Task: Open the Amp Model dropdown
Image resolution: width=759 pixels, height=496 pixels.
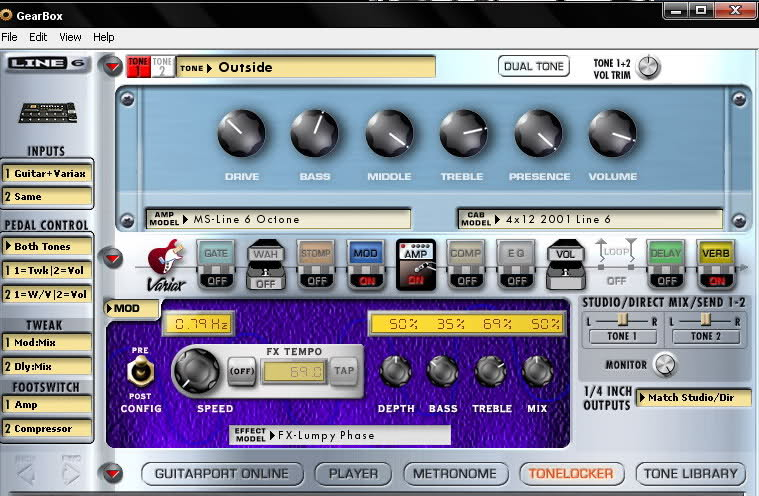Action: 279,219
